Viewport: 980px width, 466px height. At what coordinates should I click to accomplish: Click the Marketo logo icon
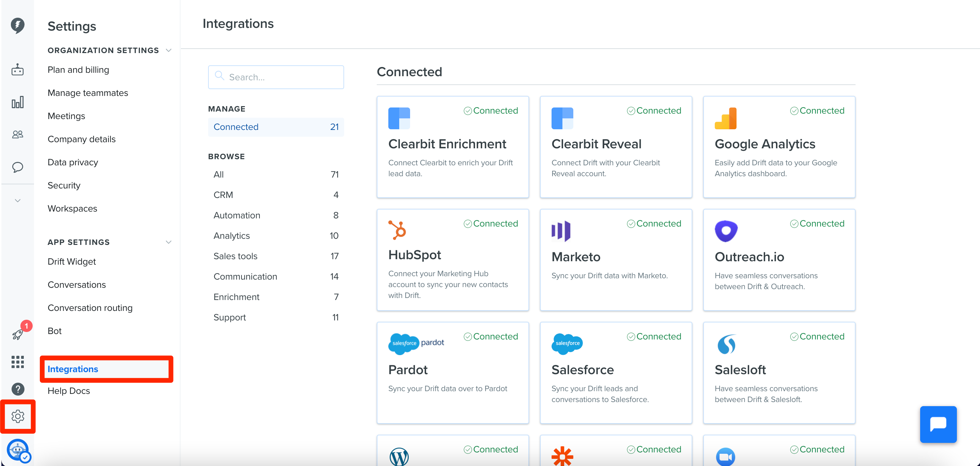[x=561, y=231]
